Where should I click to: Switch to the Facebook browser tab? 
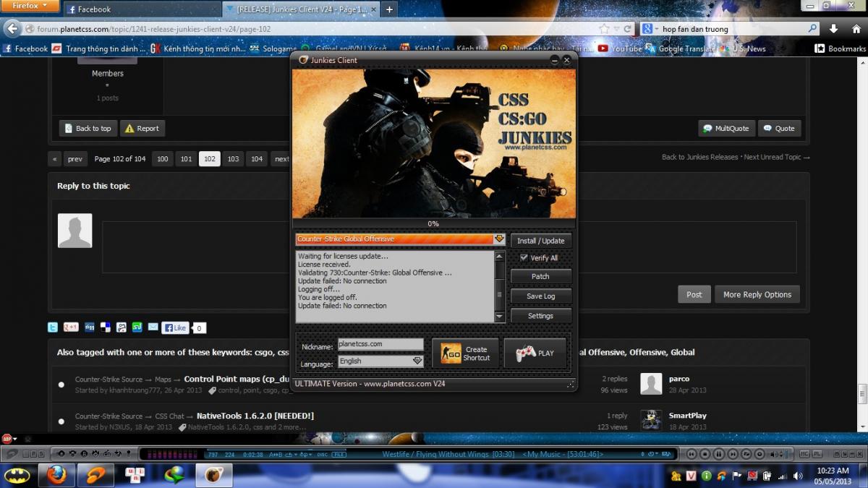[142, 9]
